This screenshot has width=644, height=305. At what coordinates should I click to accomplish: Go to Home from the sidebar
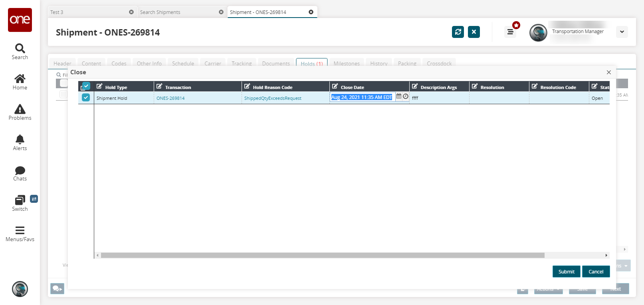tap(20, 82)
